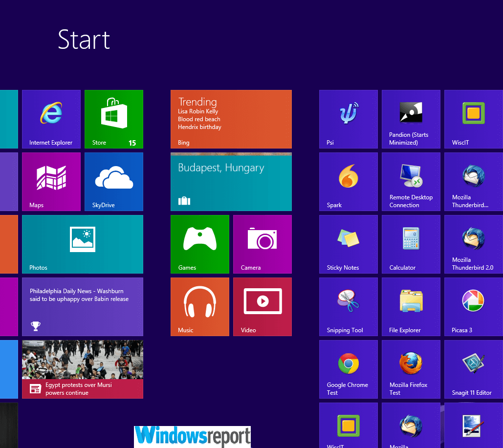Open the SkyDrive cloud tile
The width and height of the screenshot is (503, 448).
[114, 182]
